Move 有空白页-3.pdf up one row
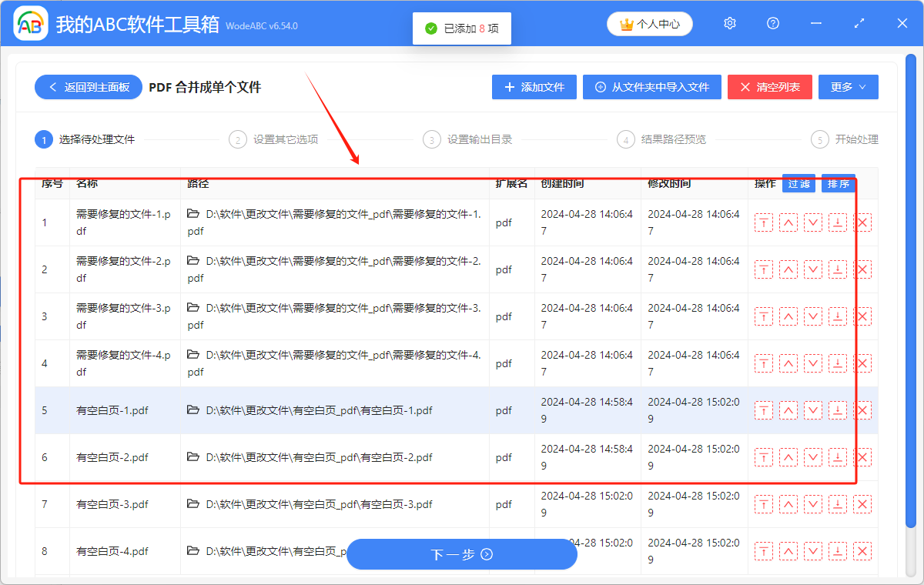The width and height of the screenshot is (924, 585). [788, 504]
